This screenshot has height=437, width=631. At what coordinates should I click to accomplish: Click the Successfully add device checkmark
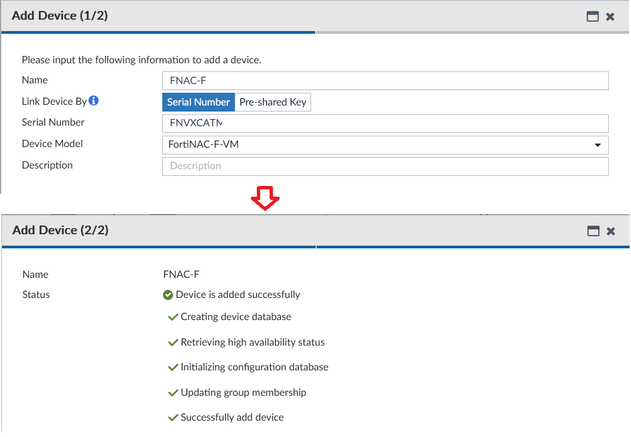[x=173, y=416]
